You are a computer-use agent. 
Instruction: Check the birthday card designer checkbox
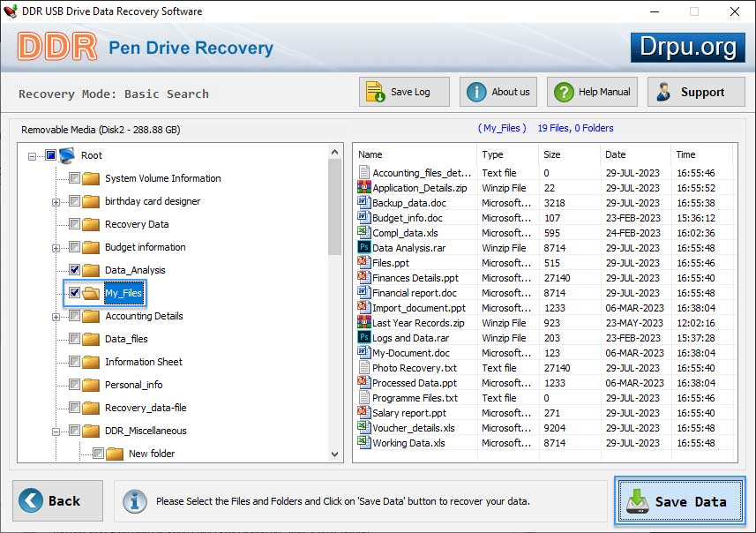pyautogui.click(x=74, y=200)
